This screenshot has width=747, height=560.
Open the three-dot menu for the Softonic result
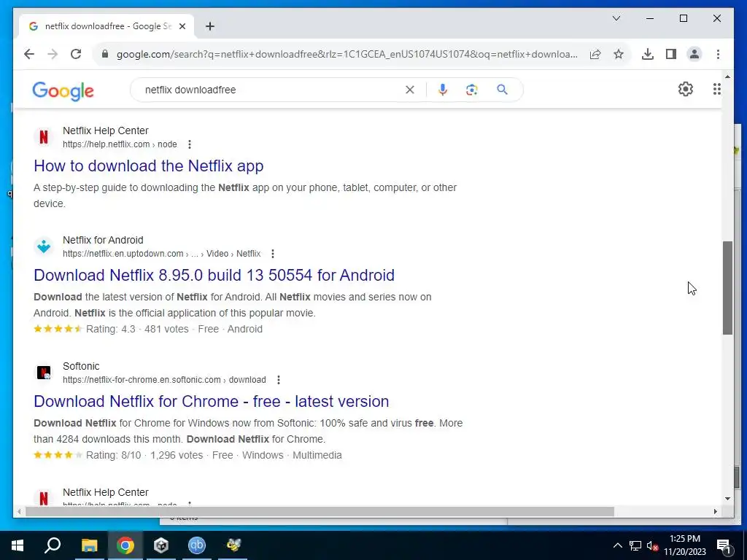[279, 380]
